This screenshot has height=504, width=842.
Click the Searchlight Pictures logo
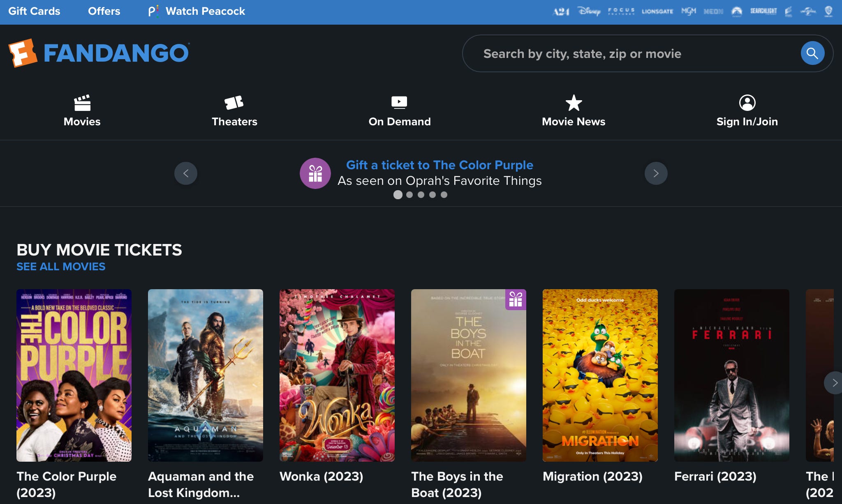(x=763, y=11)
